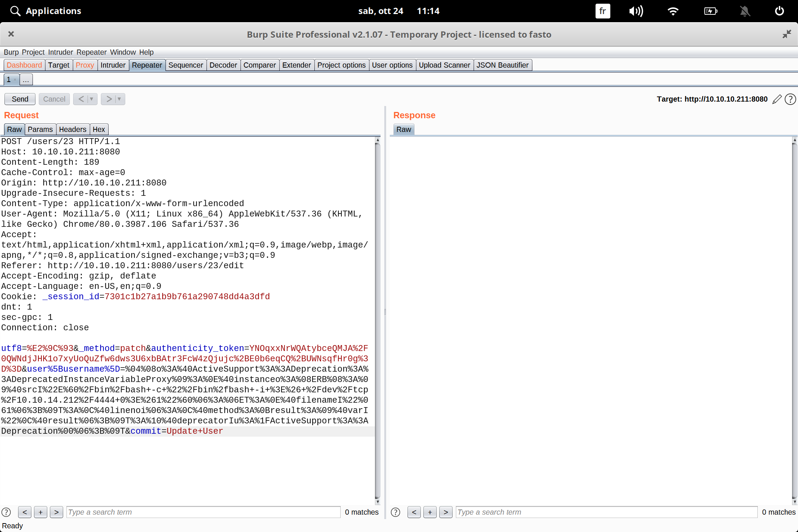The image size is (798, 532).
Task: Click the volume icon in the system tray
Action: pos(636,11)
